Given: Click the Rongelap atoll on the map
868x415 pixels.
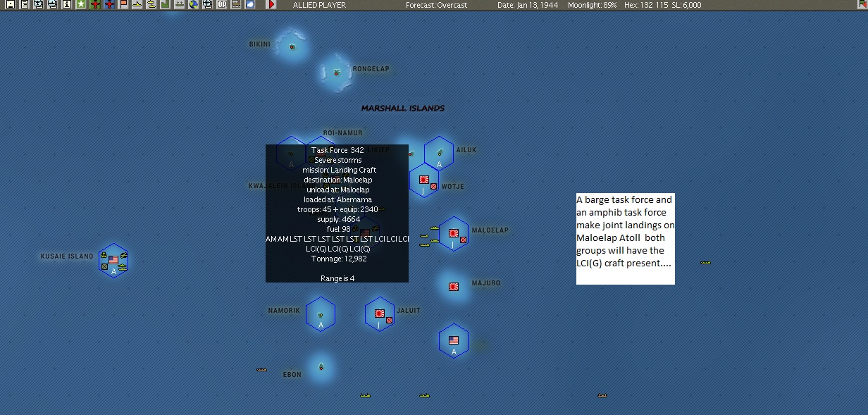Looking at the screenshot, I should (x=337, y=72).
